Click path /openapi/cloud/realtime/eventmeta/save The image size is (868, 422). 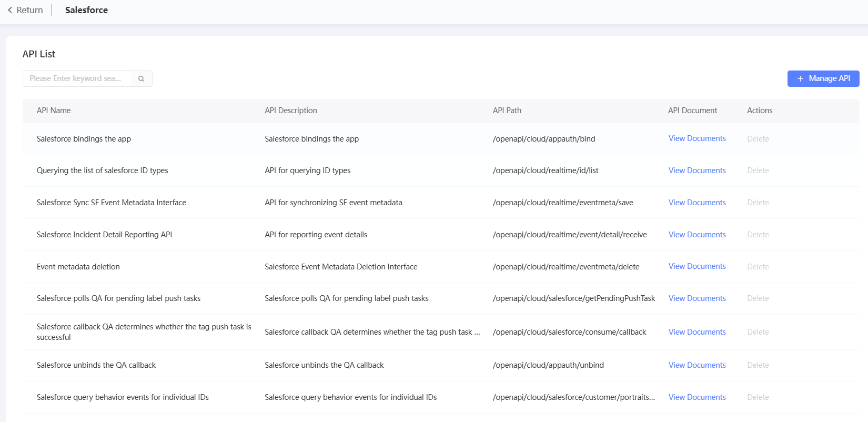tap(563, 203)
